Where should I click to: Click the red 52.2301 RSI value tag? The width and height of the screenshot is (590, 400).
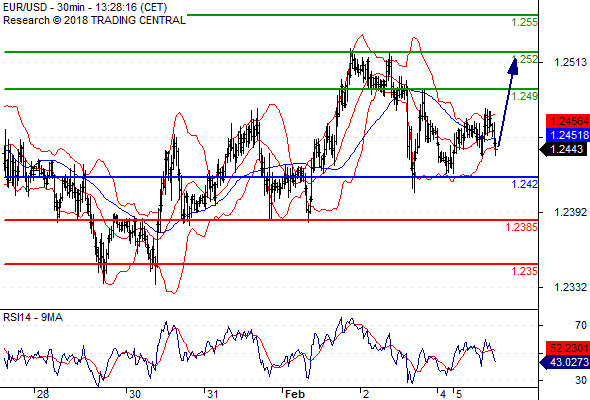tap(568, 348)
